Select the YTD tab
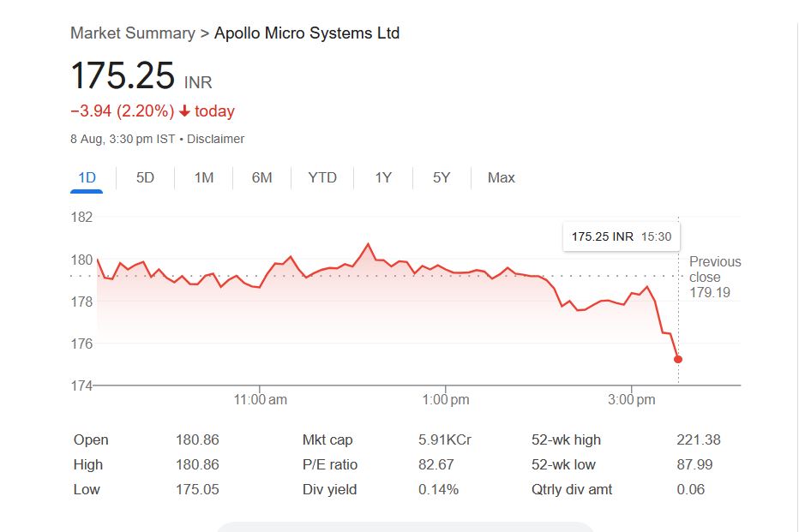The image size is (799, 532). pyautogui.click(x=322, y=178)
